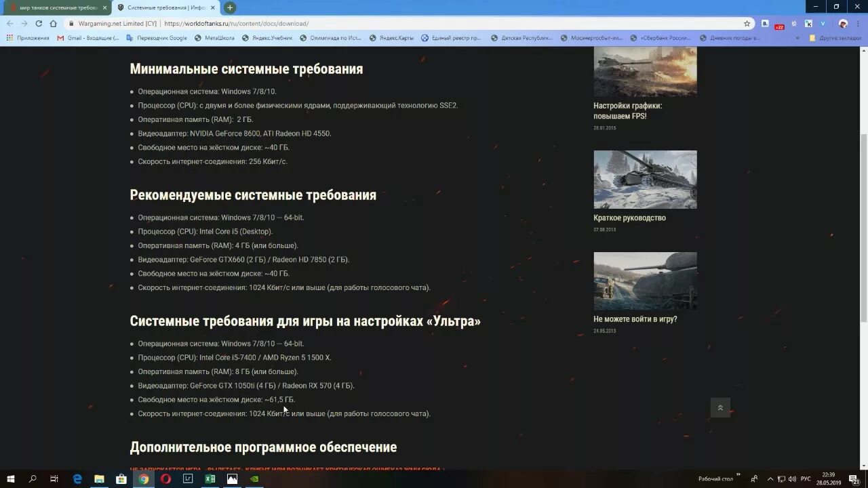Click the 'Свободное место на жёстком диске: ~61,5 ГБ' line
This screenshot has height=488, width=868.
click(216, 400)
